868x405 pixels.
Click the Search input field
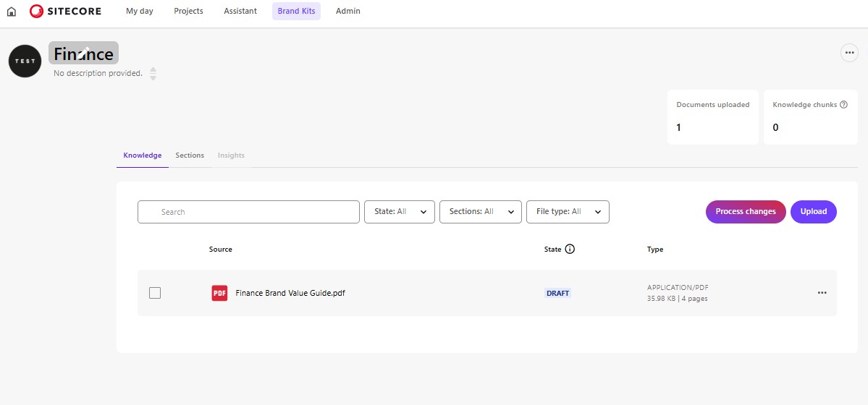click(248, 212)
